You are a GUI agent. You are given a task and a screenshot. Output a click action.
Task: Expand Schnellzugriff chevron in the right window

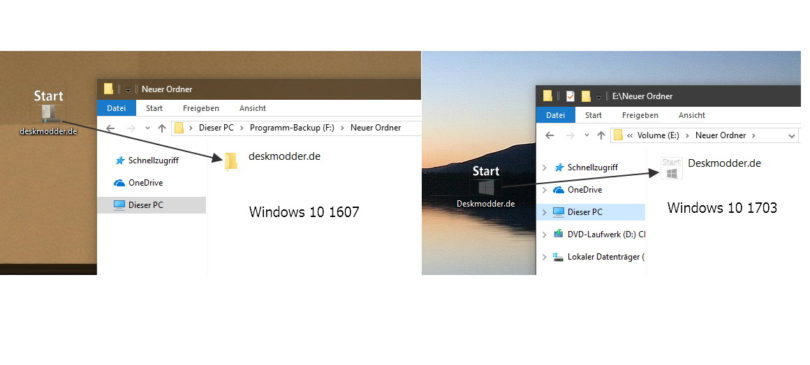(x=544, y=168)
